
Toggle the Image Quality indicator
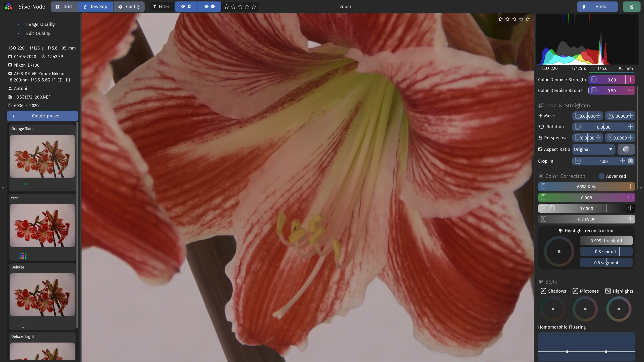point(18,24)
